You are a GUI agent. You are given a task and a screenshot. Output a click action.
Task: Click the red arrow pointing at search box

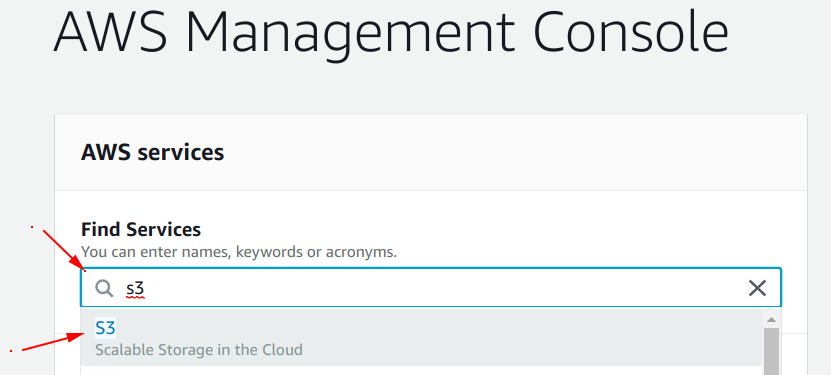point(63,249)
